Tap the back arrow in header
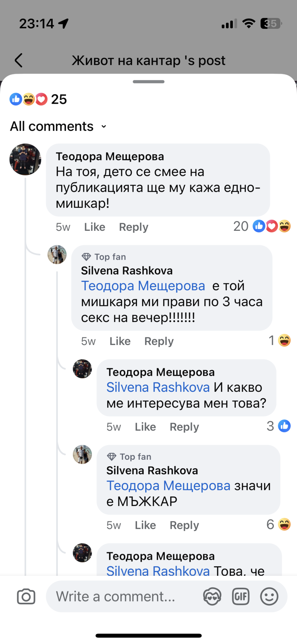Image resolution: width=297 pixels, height=644 pixels. pos(19,60)
